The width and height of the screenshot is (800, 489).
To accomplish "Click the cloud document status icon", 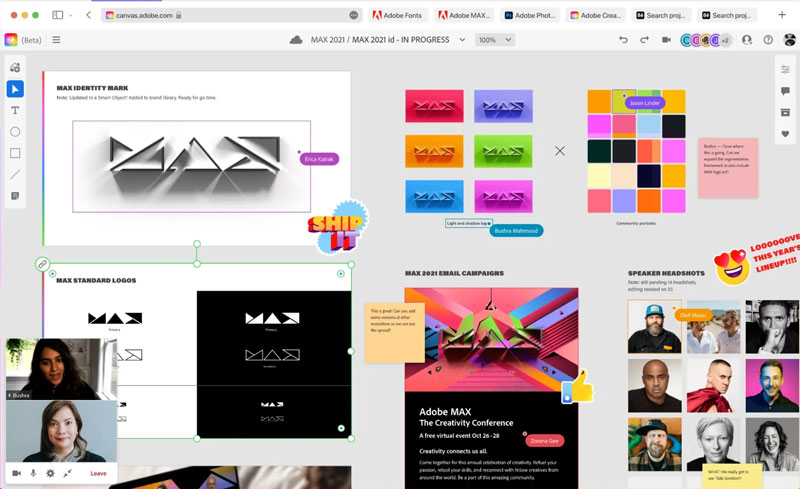I will point(296,40).
